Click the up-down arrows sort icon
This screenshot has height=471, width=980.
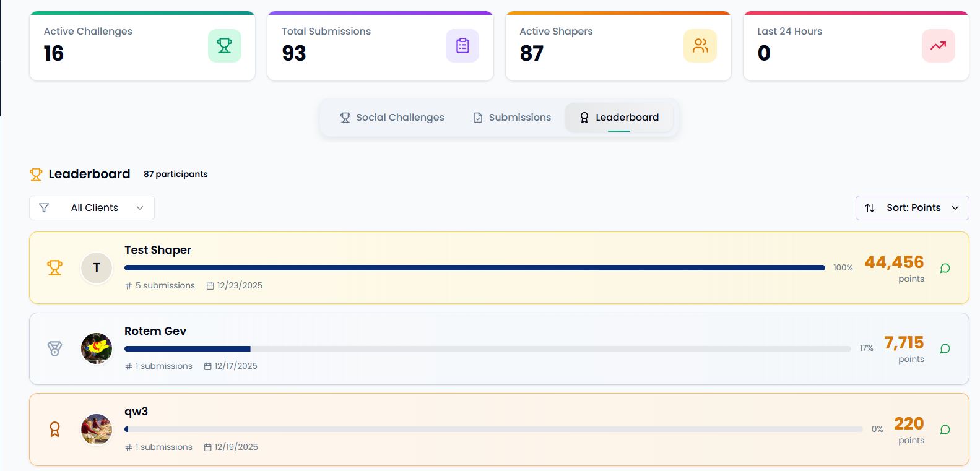[870, 208]
